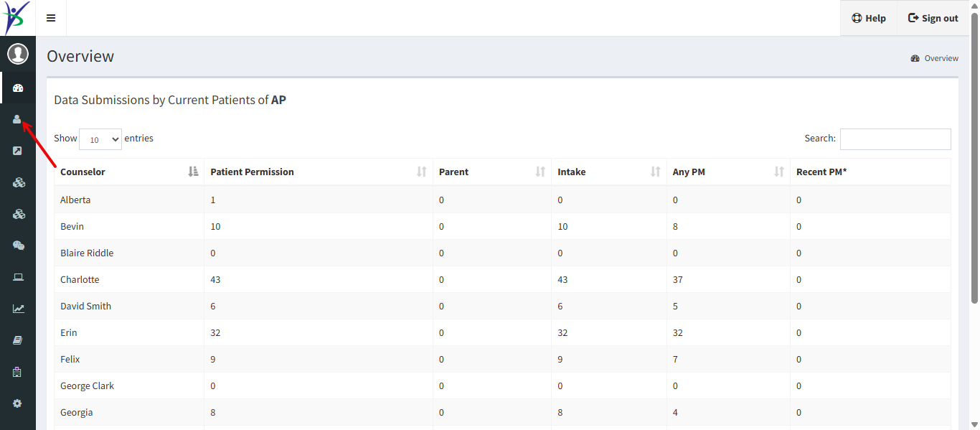980x430 pixels.
Task: Select the Felix counselor row
Action: point(502,359)
